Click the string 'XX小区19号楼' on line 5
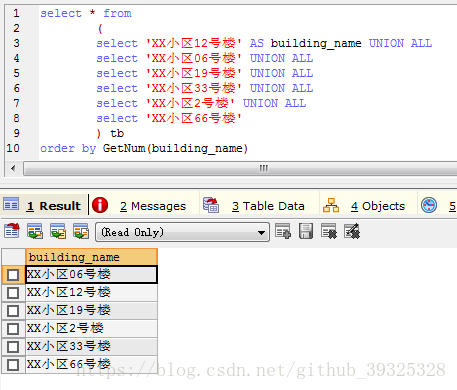Viewport: 457px width, 390px height. [194, 73]
